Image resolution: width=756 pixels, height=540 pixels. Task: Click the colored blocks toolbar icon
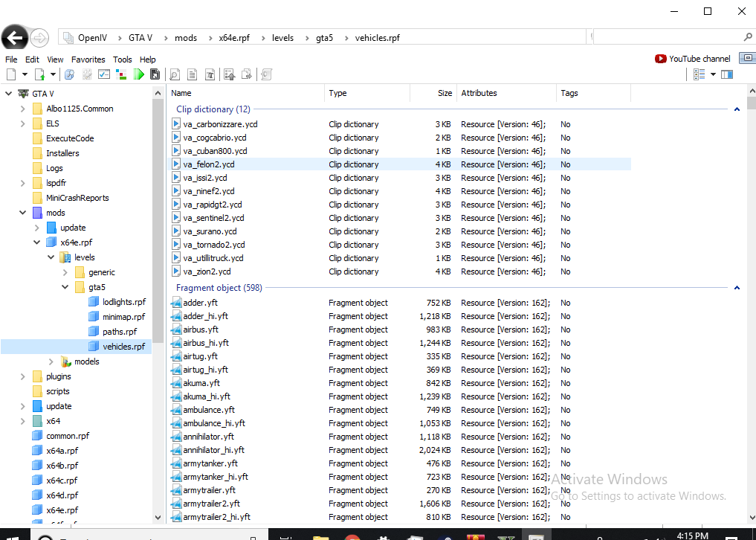[121, 74]
